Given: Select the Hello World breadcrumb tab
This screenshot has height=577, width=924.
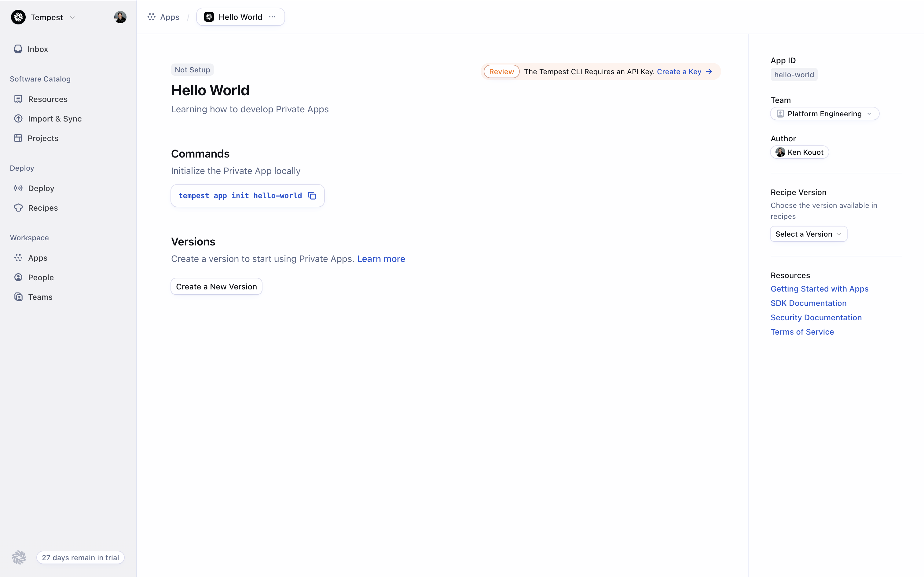Looking at the screenshot, I should 240,17.
